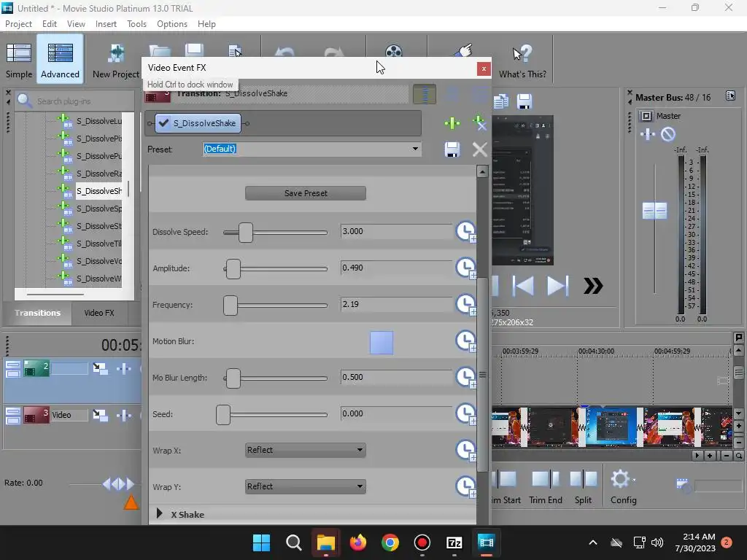Viewport: 747px width, 560px height.
Task: Open the Help menu
Action: 206,24
